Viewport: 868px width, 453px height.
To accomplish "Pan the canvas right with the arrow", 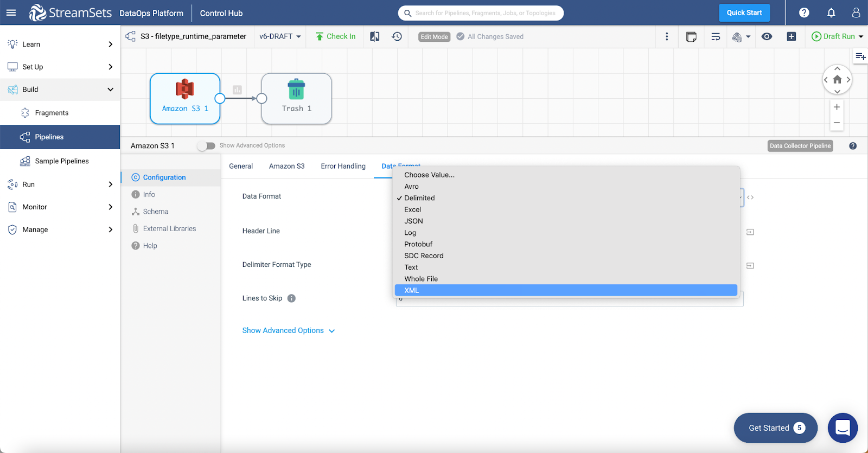I will tap(848, 80).
